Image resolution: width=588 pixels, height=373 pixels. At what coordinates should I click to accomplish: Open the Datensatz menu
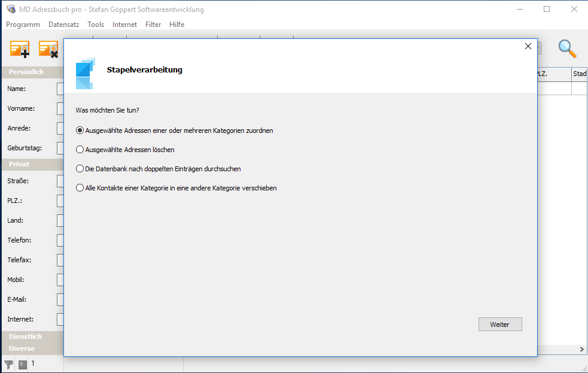(63, 25)
